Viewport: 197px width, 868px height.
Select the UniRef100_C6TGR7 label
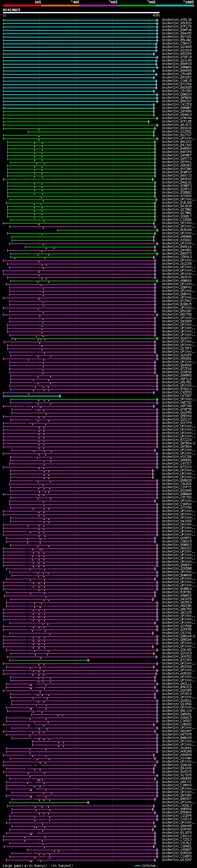point(177,396)
